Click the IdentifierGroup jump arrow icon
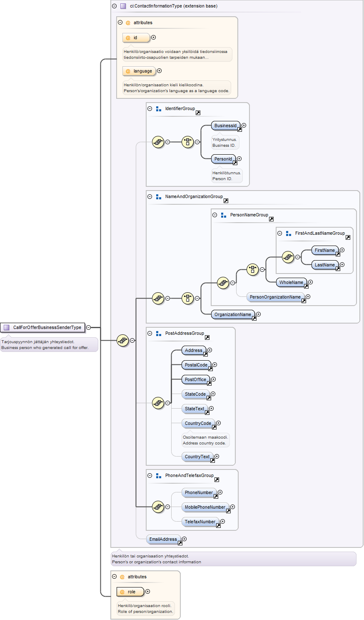The image size is (364, 620). click(198, 113)
